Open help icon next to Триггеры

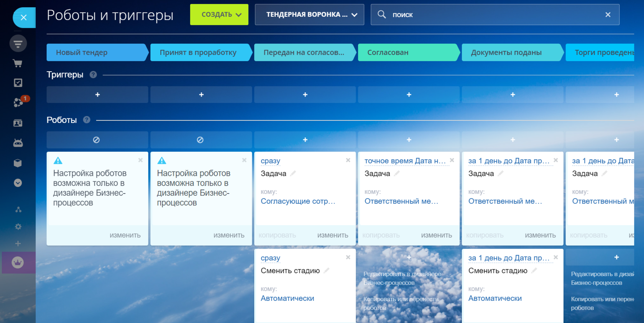93,75
